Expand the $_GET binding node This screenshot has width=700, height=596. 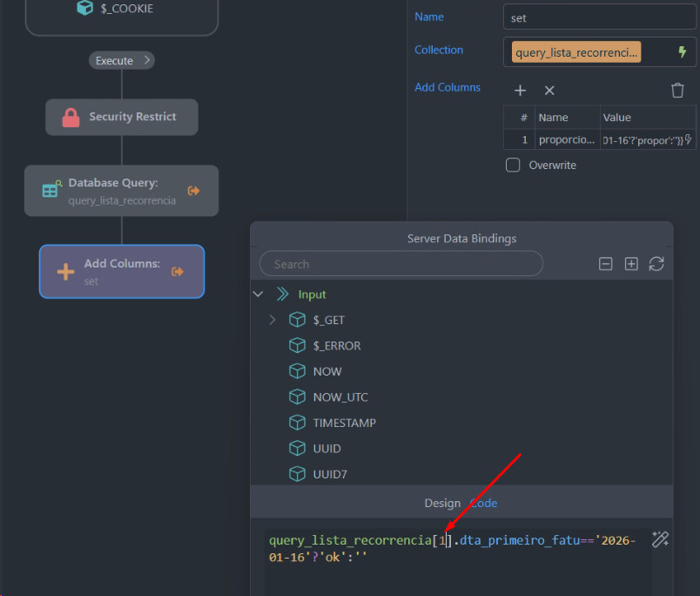click(273, 320)
